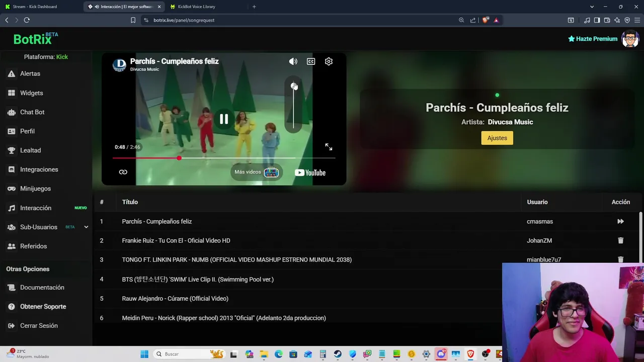Viewport: 644px width, 362px height.
Task: Delete the TONGO FT. LINKIN PARK request
Action: coord(620,259)
